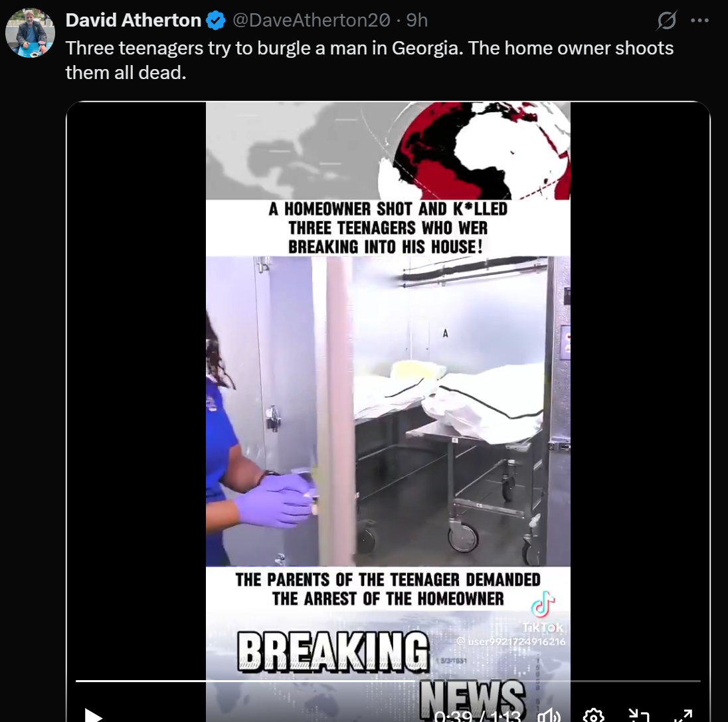The height and width of the screenshot is (722, 728).
Task: Expand the video to fullscreen
Action: [683, 715]
